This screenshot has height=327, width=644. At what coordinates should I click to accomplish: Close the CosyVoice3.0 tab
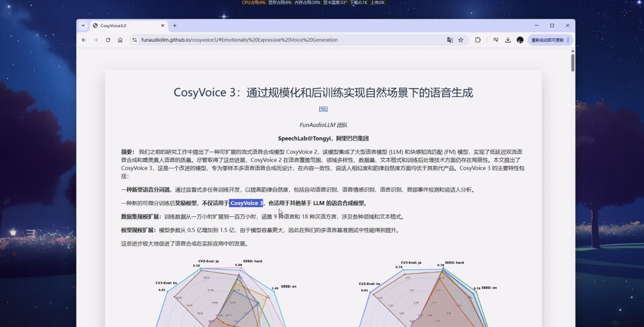pos(163,25)
